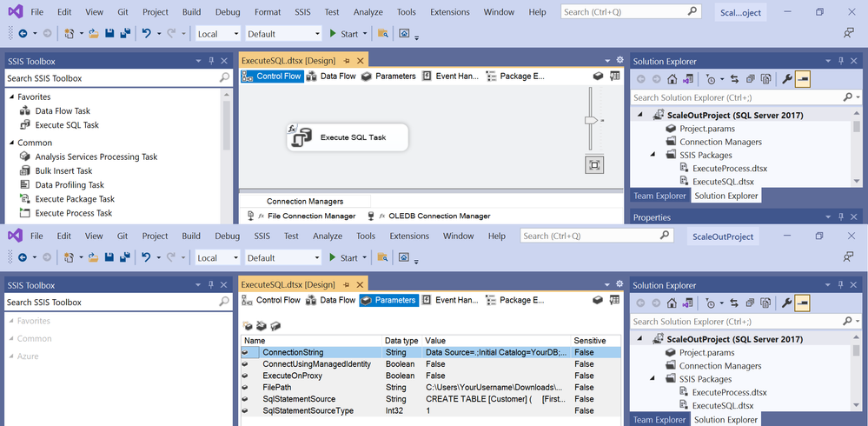
Task: Select ConnectionString parameter row
Action: 431,352
